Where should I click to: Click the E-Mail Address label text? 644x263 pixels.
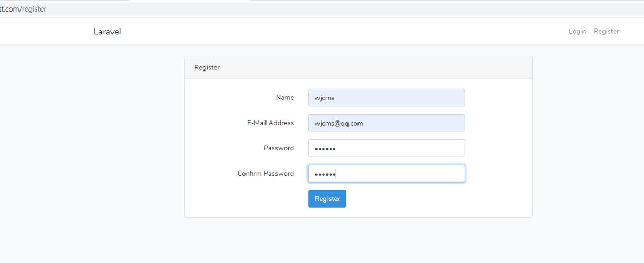click(x=270, y=123)
